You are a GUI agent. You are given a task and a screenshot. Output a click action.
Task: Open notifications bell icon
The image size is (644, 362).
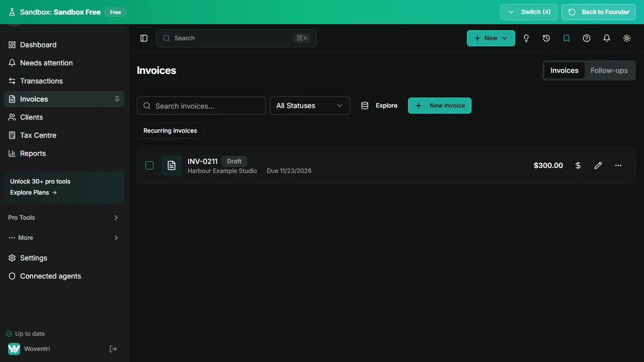[x=607, y=38]
